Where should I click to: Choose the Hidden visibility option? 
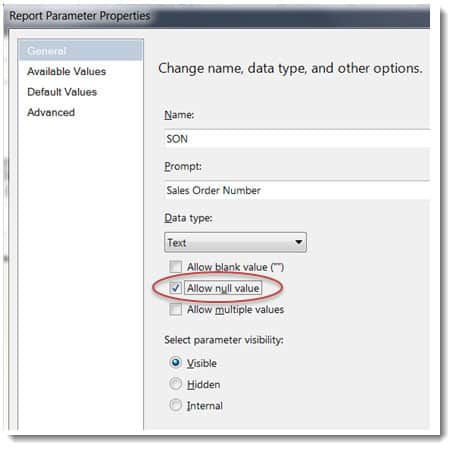[x=175, y=384]
